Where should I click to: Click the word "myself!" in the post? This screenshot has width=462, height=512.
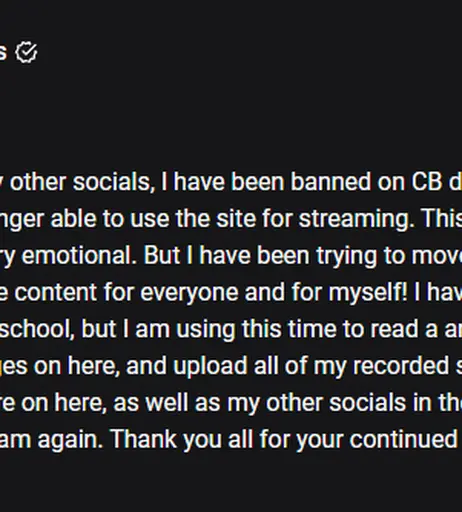pyautogui.click(x=368, y=293)
